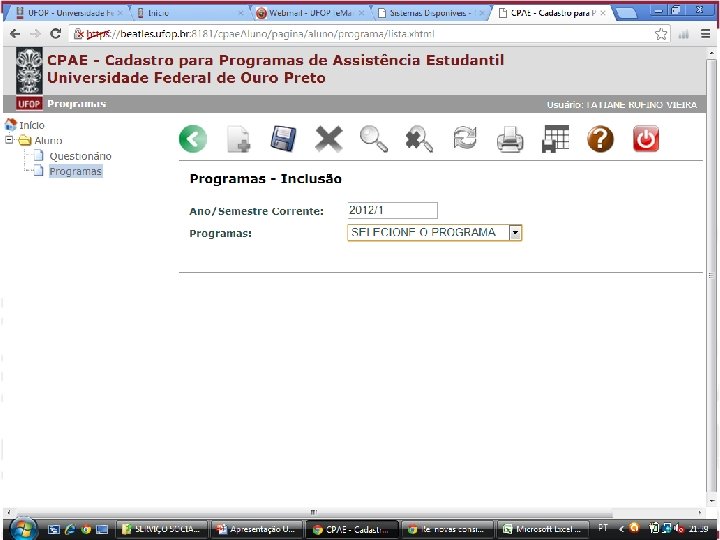Click the green back arrow icon
The height and width of the screenshot is (540, 720).
(x=193, y=139)
